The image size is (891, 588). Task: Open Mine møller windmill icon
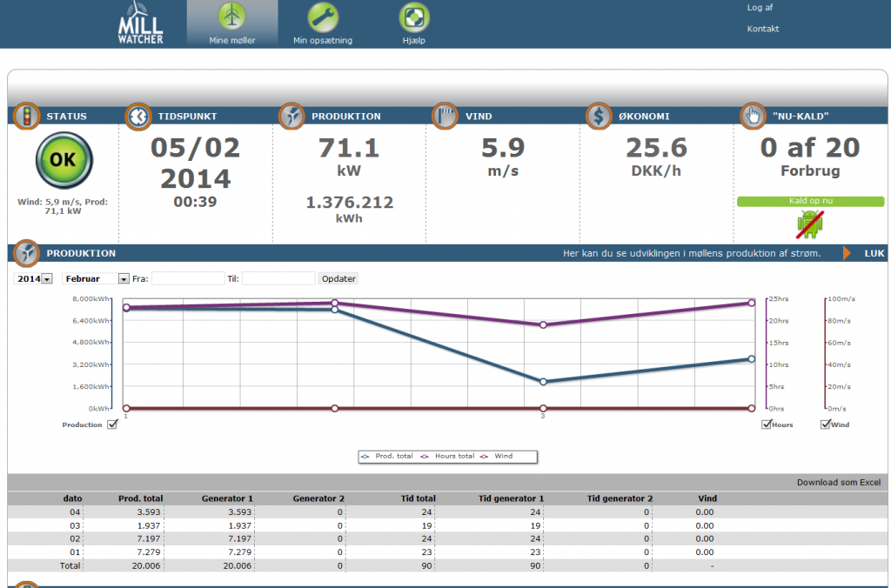[x=231, y=17]
